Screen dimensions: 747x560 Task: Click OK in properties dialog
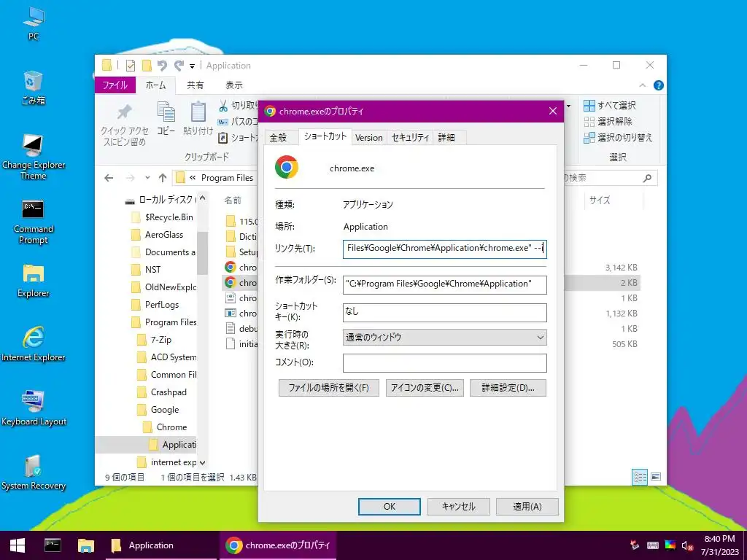[390, 507]
